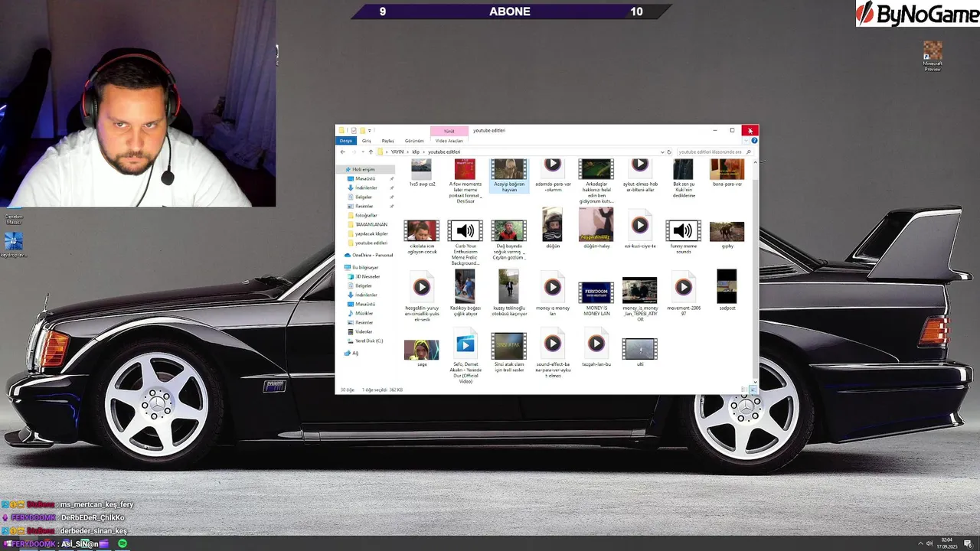Viewport: 980px width, 551px height.
Task: Click 'klip' in the address breadcrumb
Action: (416, 152)
